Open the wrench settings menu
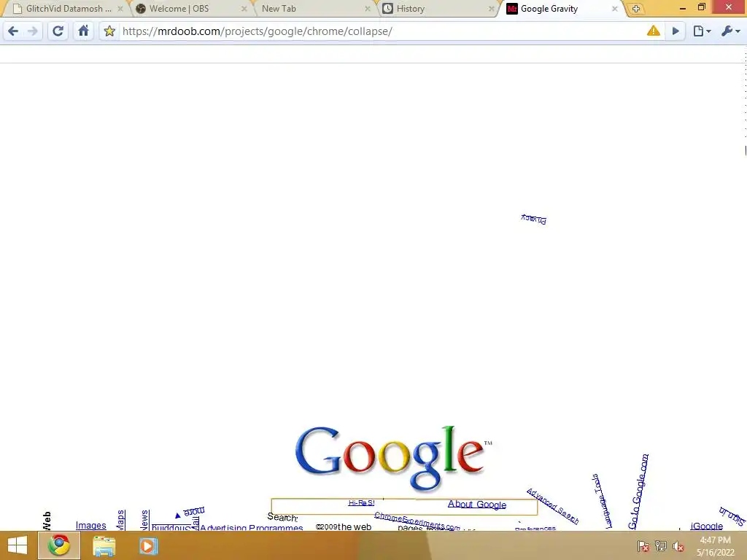 click(x=731, y=31)
